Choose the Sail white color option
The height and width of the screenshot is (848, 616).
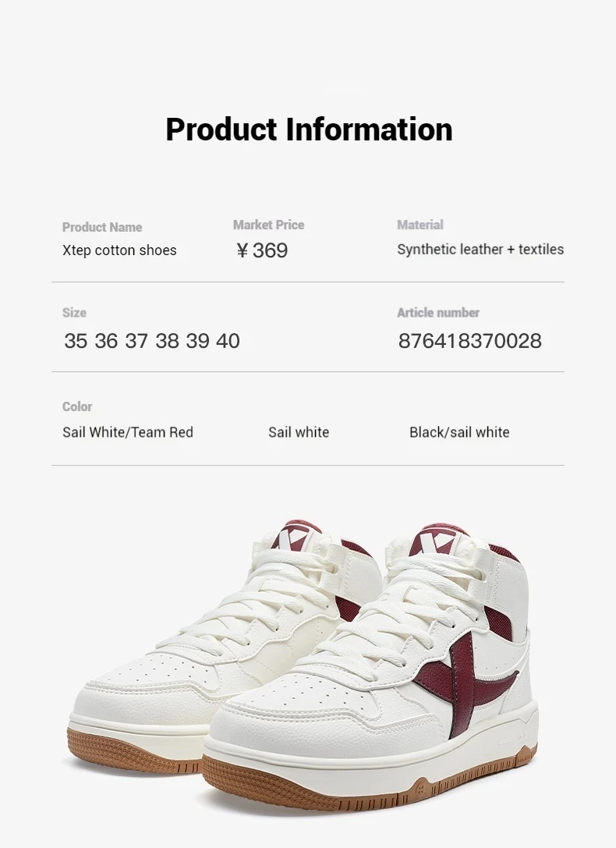[299, 432]
